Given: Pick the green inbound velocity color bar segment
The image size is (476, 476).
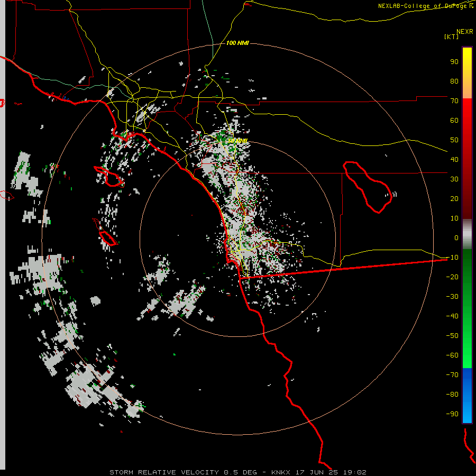Looking at the screenshot, I should (x=467, y=308).
